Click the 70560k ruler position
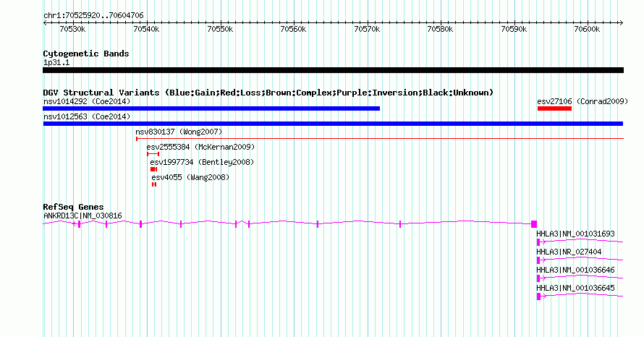The width and height of the screenshot is (644, 337). point(293,29)
